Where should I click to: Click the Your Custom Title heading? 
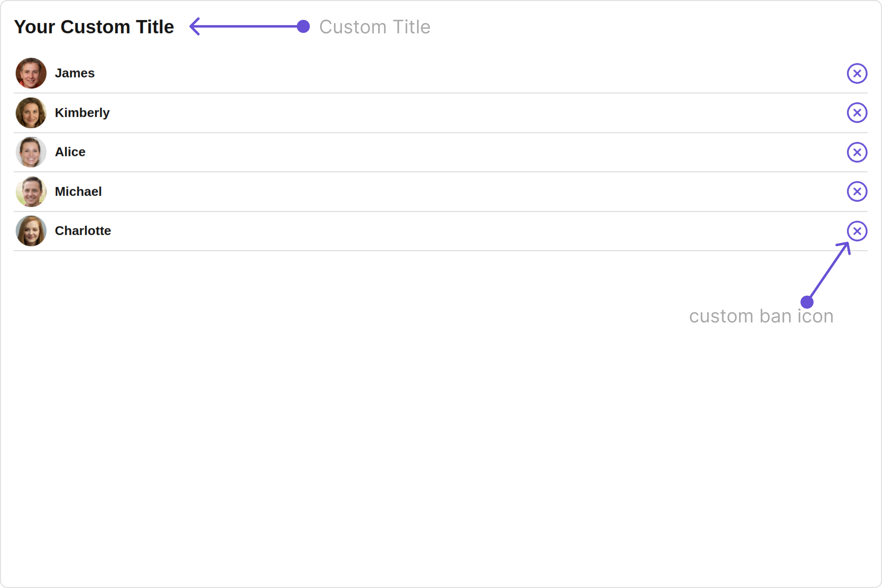tap(94, 27)
